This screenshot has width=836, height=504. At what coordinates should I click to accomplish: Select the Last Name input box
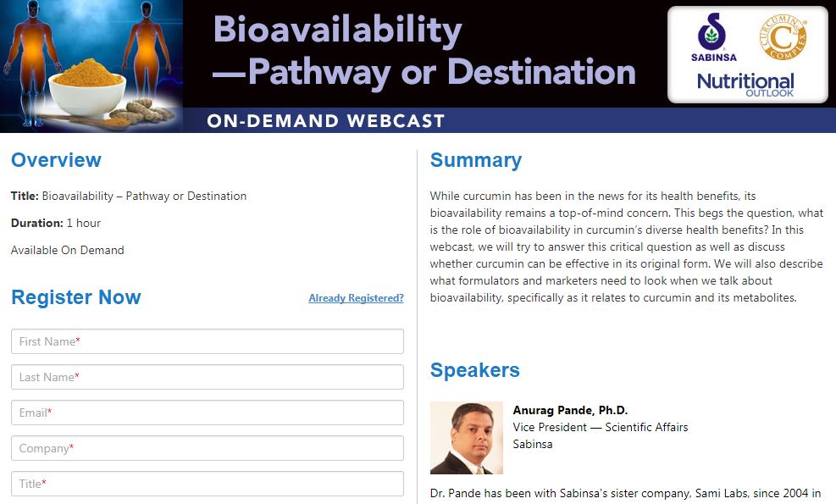click(208, 377)
